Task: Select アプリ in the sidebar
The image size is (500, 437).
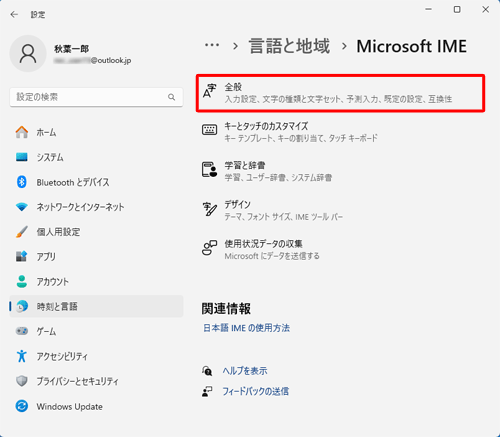Action: [96, 256]
